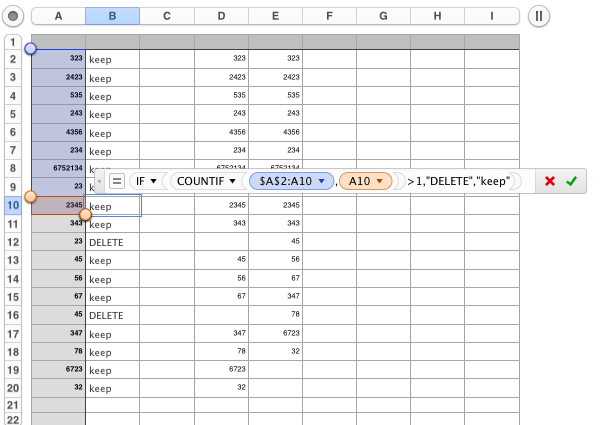Click cell A2 containing 323

(x=58, y=59)
